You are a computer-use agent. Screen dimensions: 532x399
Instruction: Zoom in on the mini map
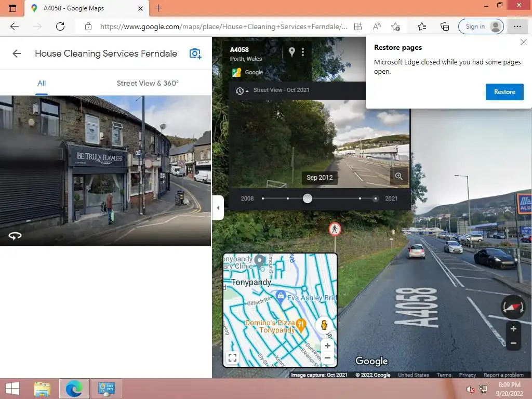coord(327,345)
